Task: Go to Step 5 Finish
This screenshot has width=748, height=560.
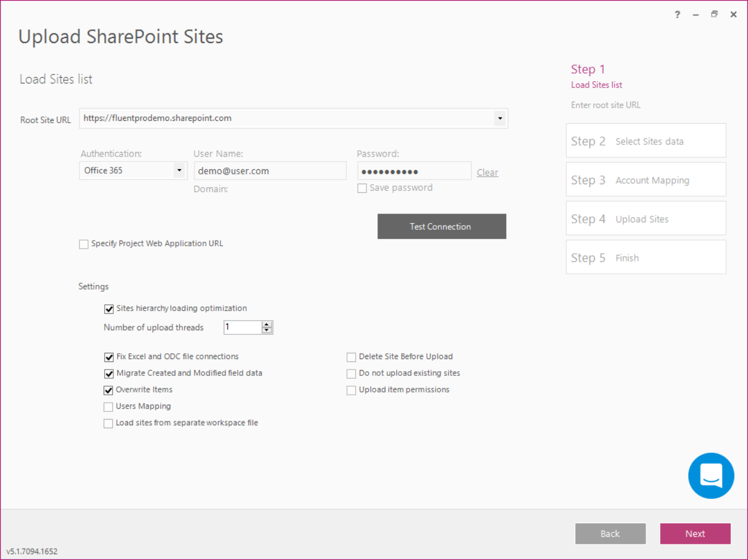Action: tap(646, 257)
